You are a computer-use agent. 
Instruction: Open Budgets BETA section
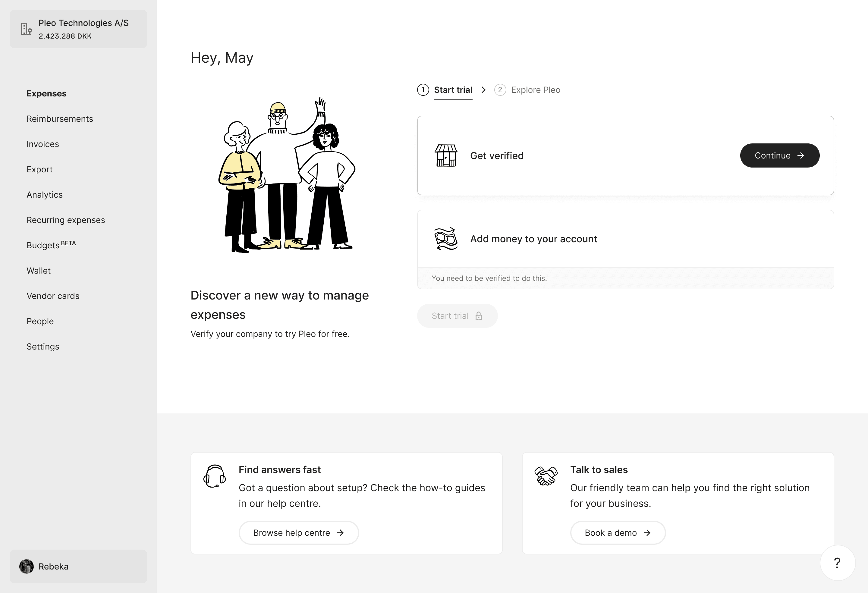(x=51, y=245)
